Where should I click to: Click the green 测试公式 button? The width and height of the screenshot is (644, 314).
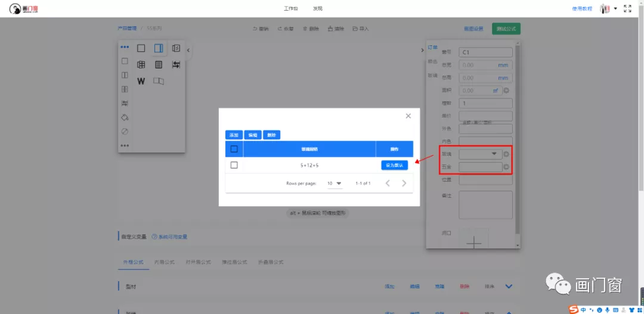[506, 29]
